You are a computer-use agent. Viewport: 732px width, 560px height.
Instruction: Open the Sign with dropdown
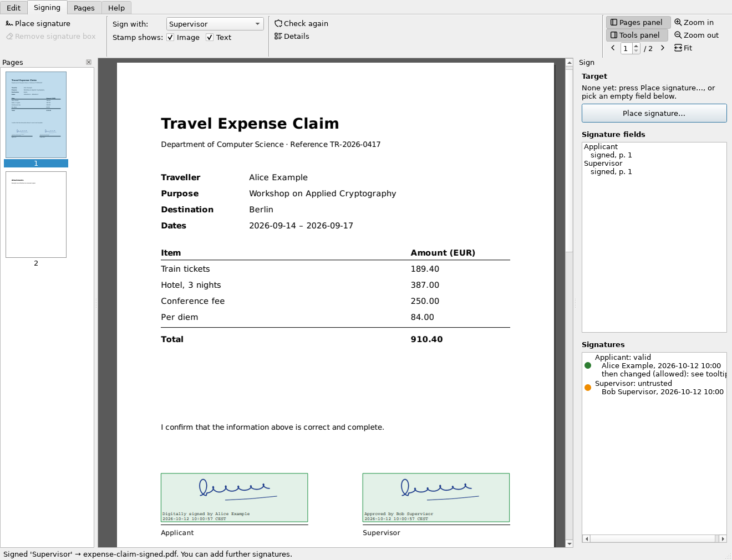click(215, 24)
